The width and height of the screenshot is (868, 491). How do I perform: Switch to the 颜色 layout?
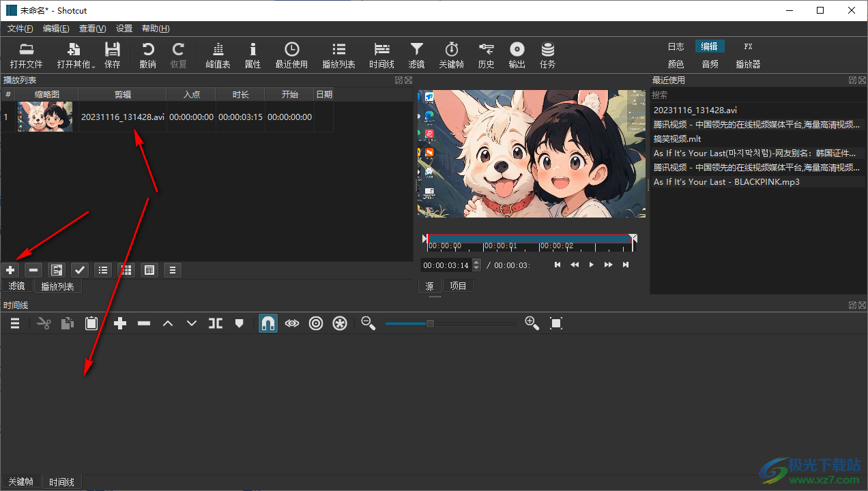(676, 64)
